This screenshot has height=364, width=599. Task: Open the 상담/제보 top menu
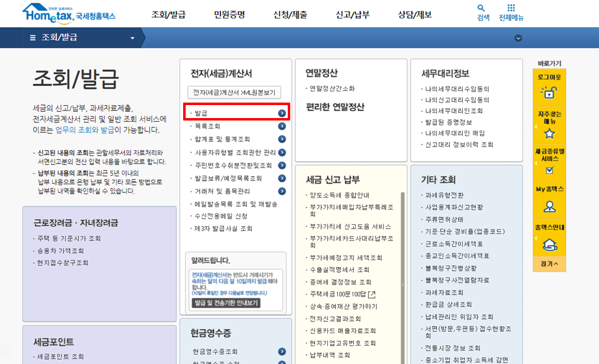(x=415, y=15)
